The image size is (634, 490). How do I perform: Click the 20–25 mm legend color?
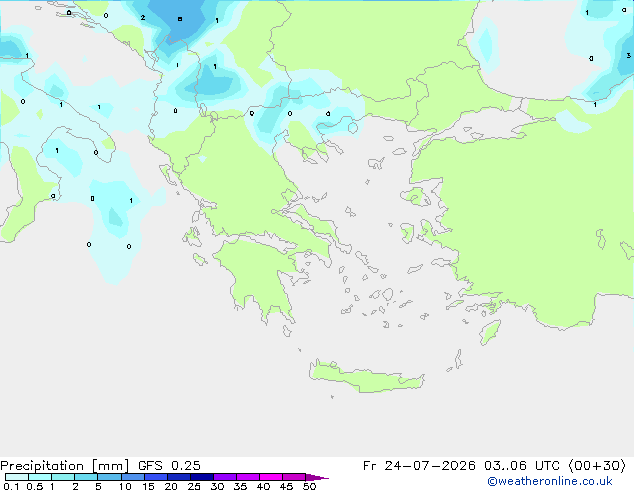pyautogui.click(x=179, y=477)
